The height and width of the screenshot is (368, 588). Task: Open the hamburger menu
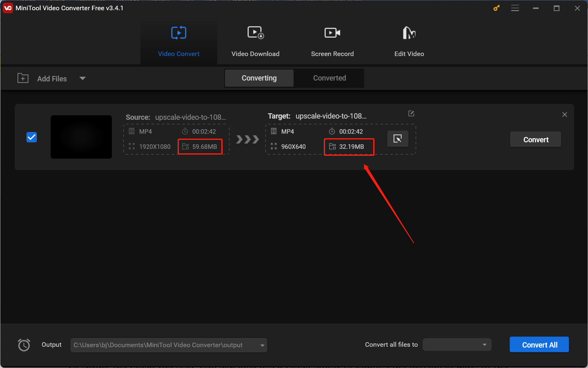[x=515, y=8]
